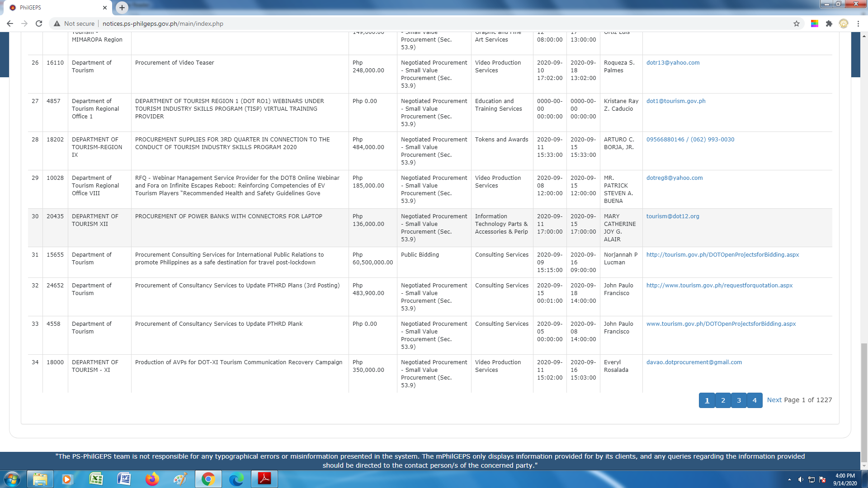Show hidden system tray icons
Screen dimensions: 868x488
(x=789, y=479)
